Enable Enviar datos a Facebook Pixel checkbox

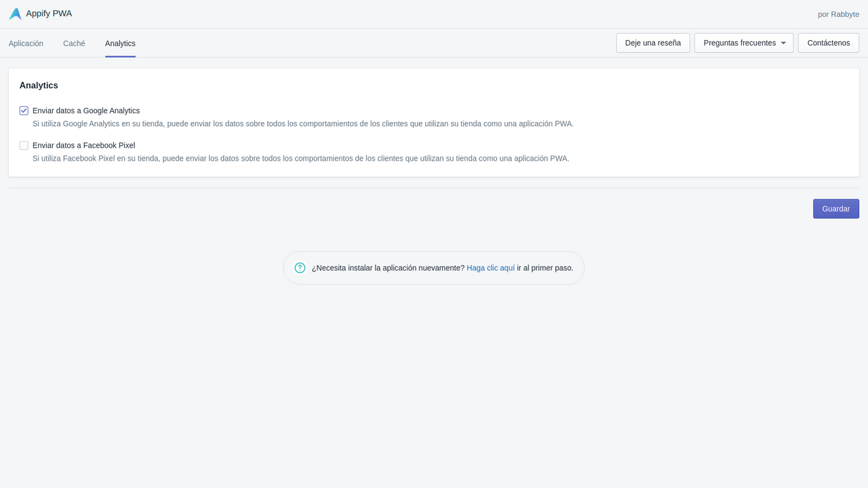24,145
